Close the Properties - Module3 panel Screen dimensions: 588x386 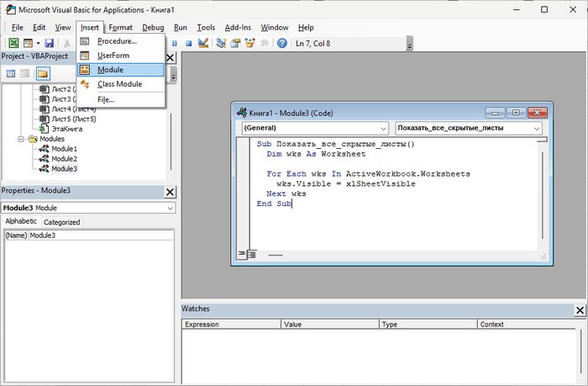point(171,191)
